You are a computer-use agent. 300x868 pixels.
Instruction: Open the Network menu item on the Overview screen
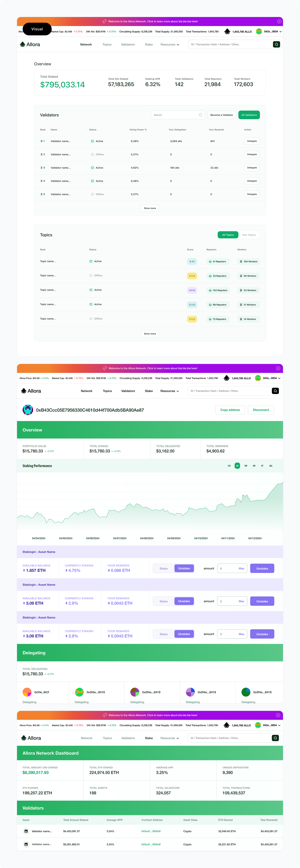[x=86, y=45]
